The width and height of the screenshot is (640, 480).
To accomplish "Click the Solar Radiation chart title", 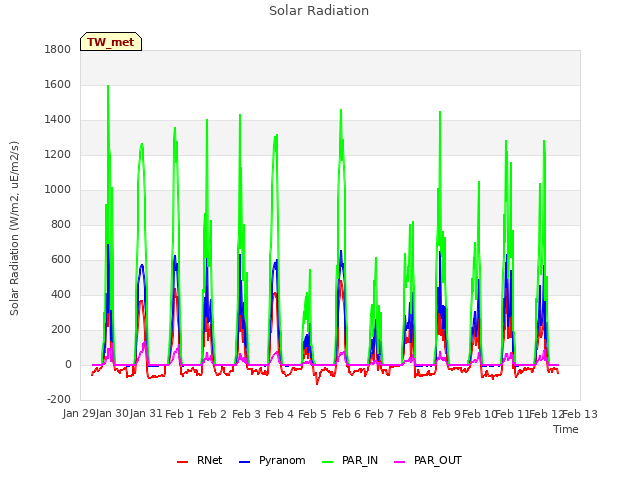I will (x=319, y=11).
